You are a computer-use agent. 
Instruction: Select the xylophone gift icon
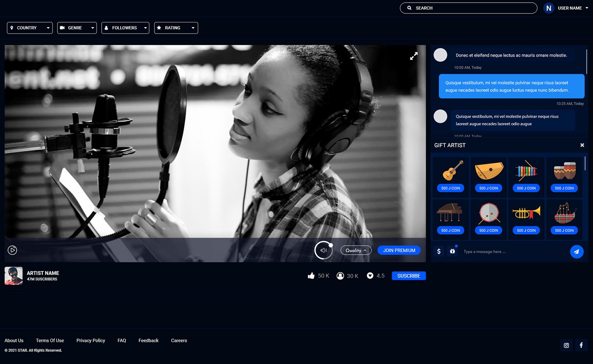[526, 170]
